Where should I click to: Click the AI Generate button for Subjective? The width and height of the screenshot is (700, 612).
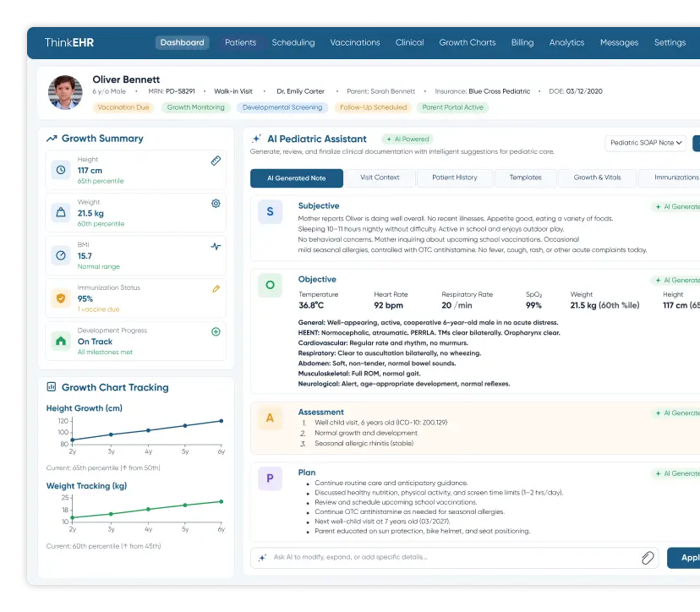[675, 207]
